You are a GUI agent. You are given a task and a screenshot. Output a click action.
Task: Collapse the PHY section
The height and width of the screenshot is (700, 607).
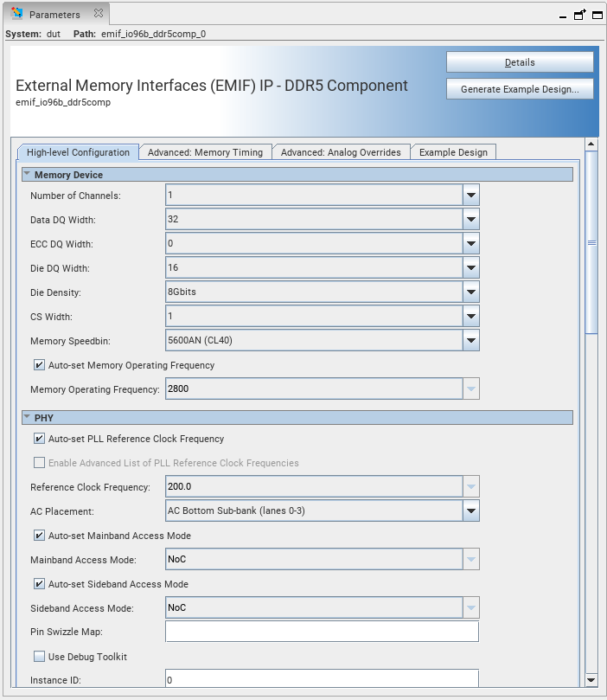(x=27, y=417)
